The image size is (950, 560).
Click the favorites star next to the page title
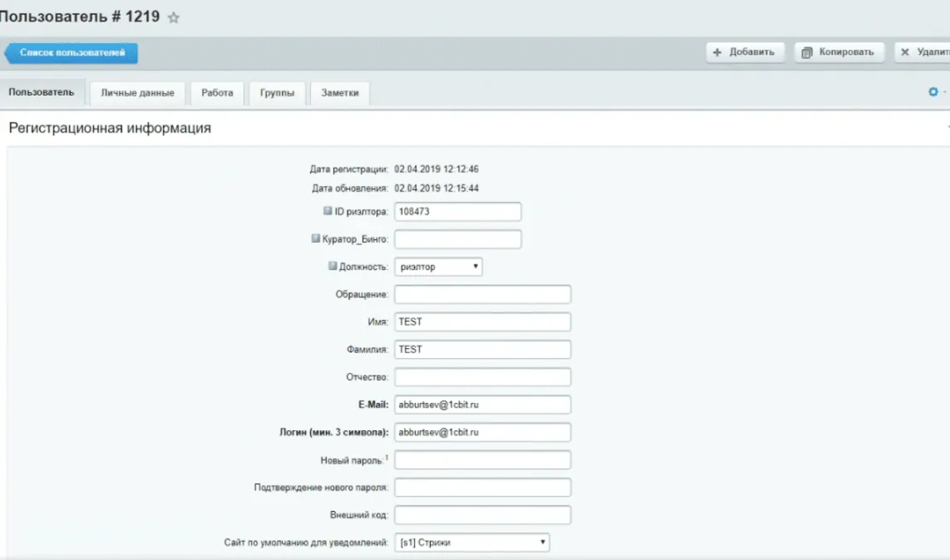(x=173, y=18)
